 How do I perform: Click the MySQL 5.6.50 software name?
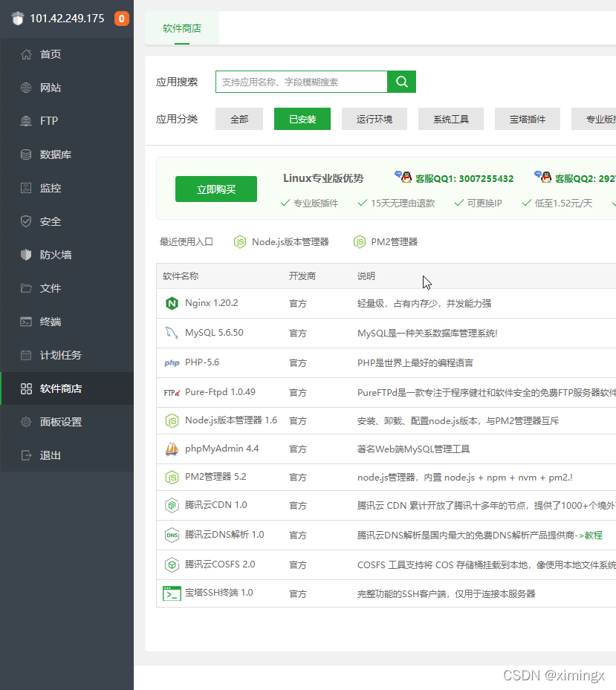214,332
